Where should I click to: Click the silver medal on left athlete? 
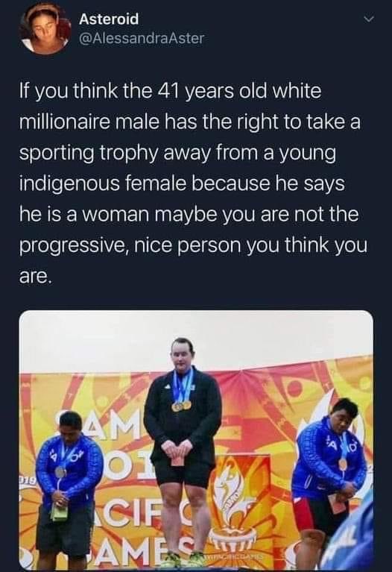point(60,472)
